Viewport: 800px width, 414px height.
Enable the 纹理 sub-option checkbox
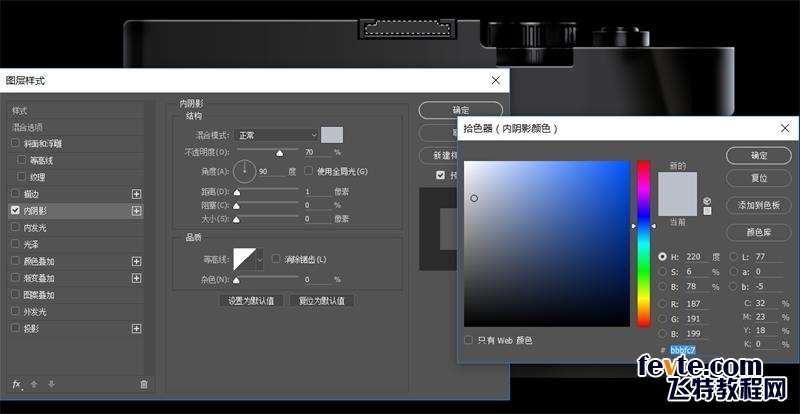coord(21,177)
